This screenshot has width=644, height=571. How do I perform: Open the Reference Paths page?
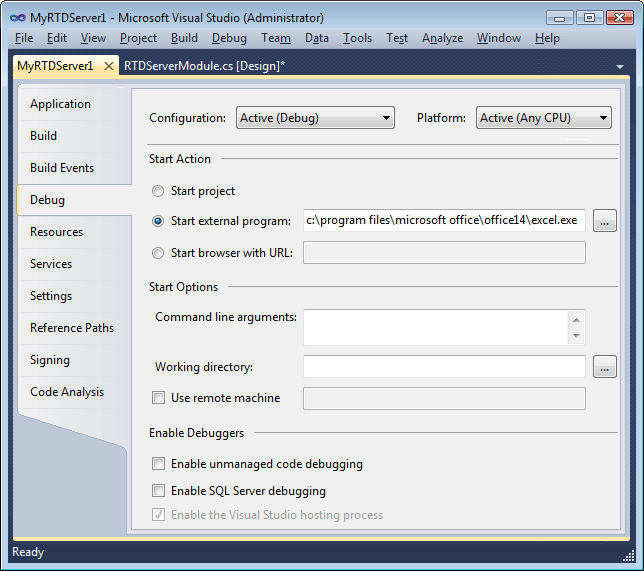pos(72,328)
